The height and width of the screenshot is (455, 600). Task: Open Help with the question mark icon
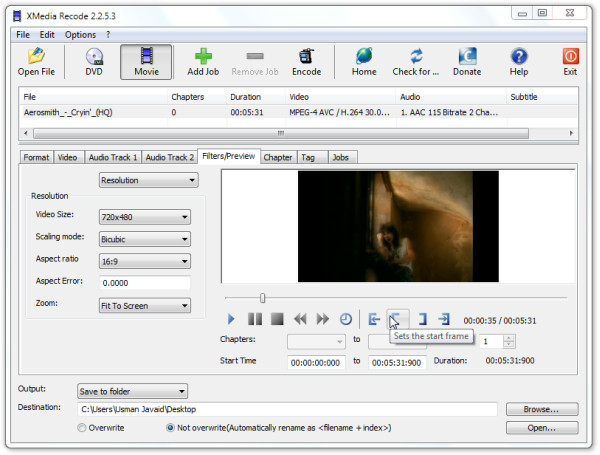pyautogui.click(x=518, y=62)
